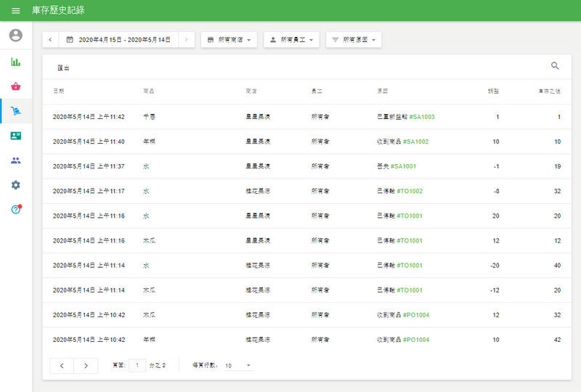Open the customers people icon in sidebar
The height and width of the screenshot is (392, 581).
pyautogui.click(x=16, y=160)
